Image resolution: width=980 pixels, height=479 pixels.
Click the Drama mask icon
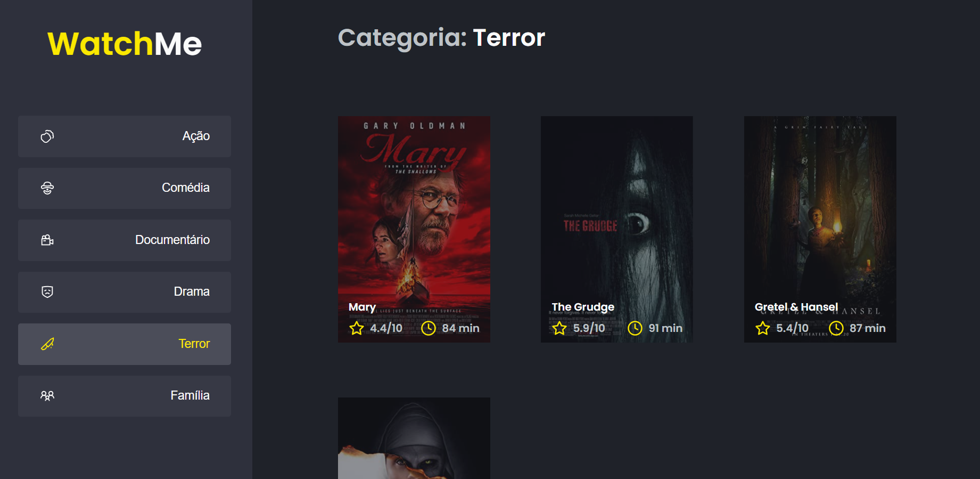tap(47, 292)
